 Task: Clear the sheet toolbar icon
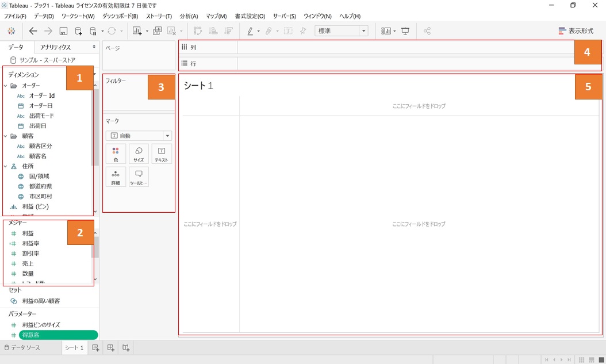click(171, 31)
